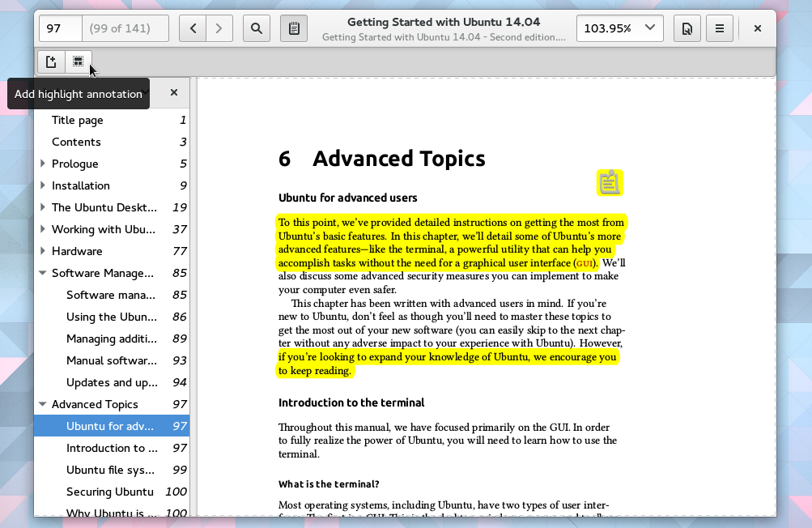Open the yellow note annotation on page
The height and width of the screenshot is (528, 812).
pos(610,183)
